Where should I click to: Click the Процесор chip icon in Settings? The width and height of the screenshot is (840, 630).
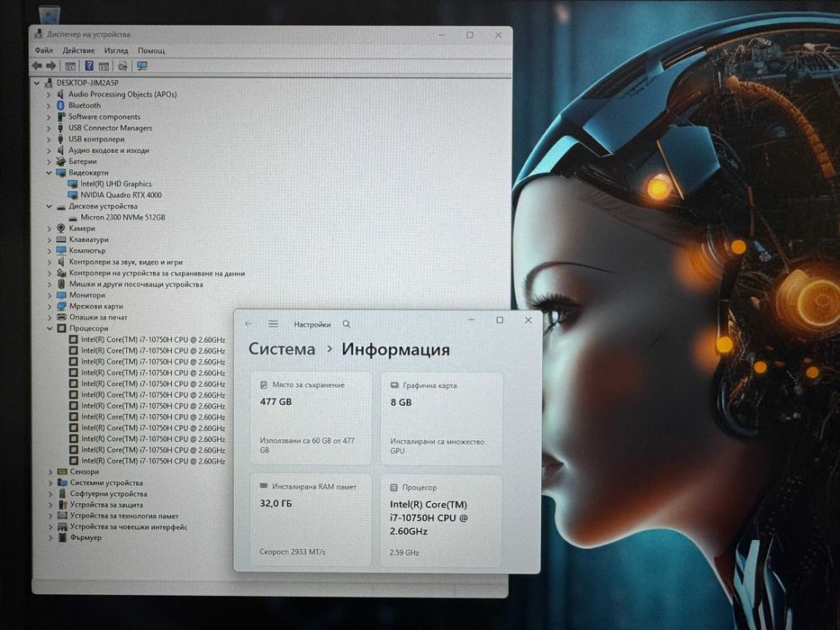pos(393,488)
